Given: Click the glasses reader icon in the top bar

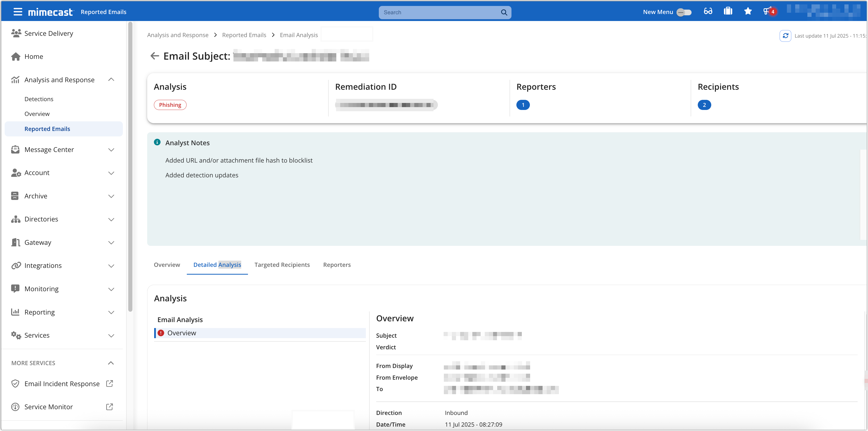Looking at the screenshot, I should (x=708, y=11).
